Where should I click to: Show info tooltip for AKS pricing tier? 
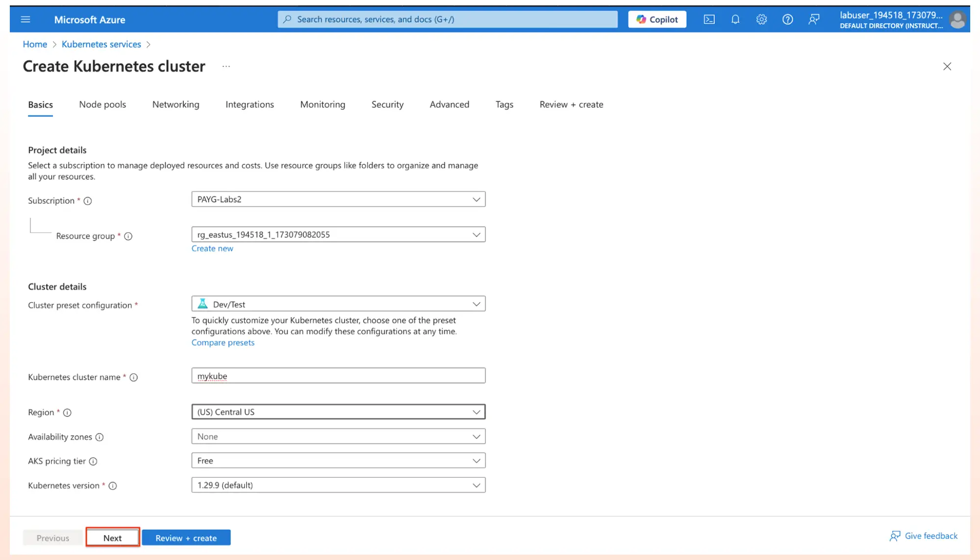93,462
